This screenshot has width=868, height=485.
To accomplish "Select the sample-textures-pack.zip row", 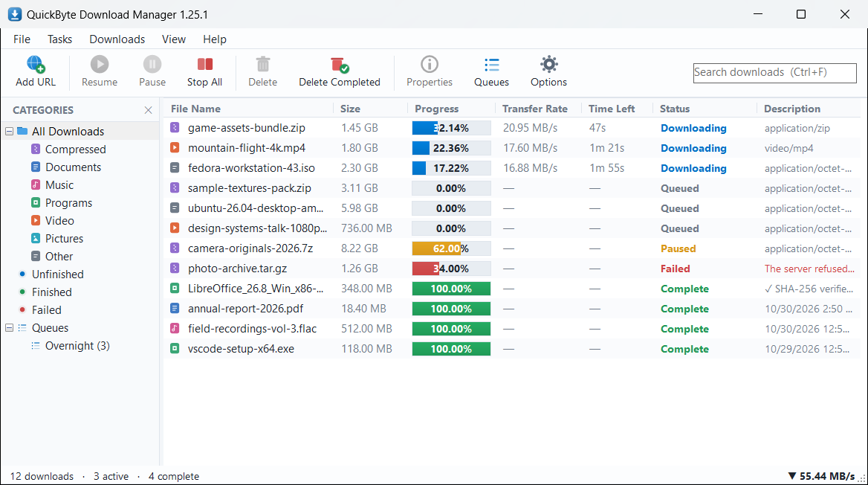I will click(513, 188).
